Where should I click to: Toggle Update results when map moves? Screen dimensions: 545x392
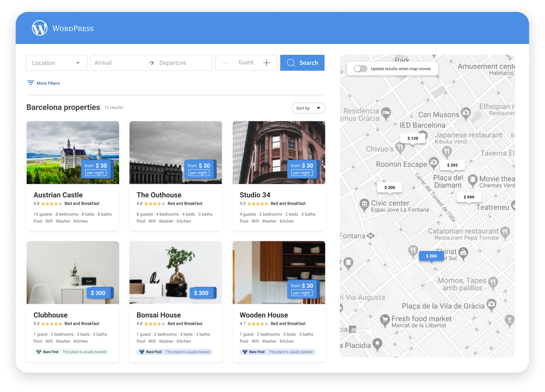tap(360, 69)
